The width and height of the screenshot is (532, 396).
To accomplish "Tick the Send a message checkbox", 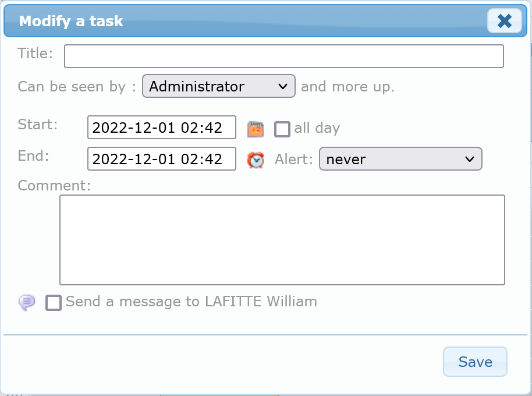I will click(54, 303).
